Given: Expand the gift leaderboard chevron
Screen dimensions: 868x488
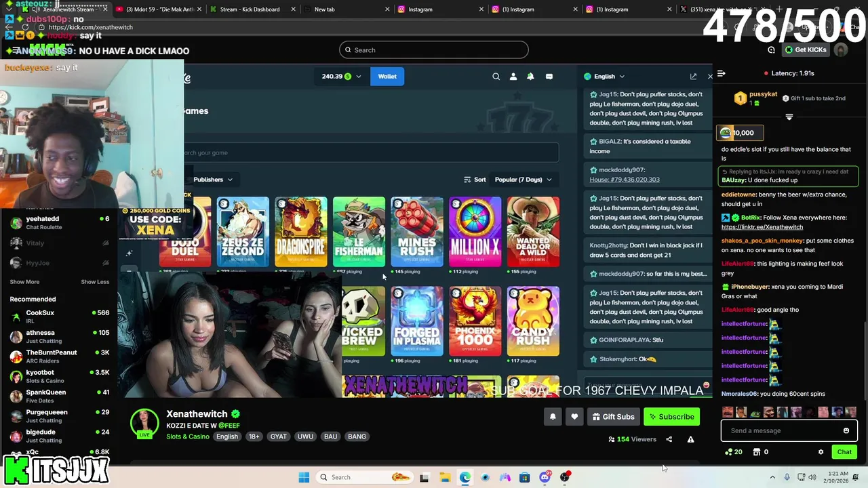Looking at the screenshot, I should 789,117.
